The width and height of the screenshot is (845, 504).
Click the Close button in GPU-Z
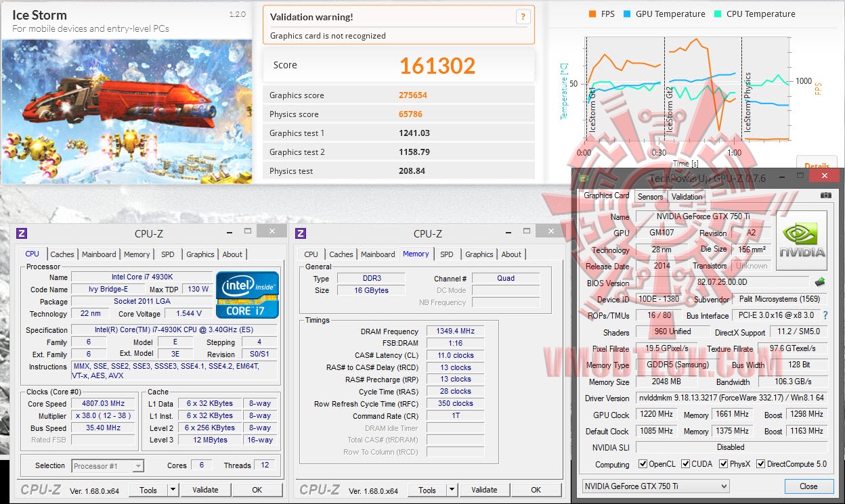[x=808, y=486]
